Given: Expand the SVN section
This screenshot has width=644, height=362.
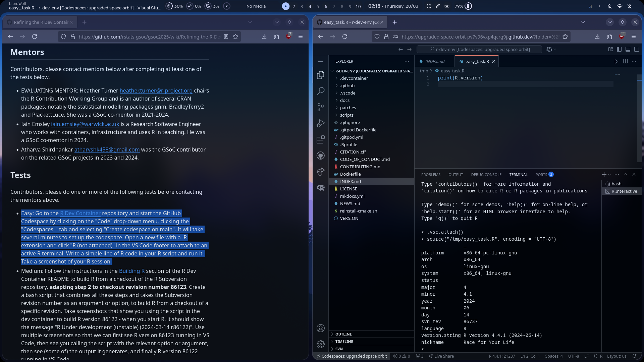Looking at the screenshot, I should (372, 349).
